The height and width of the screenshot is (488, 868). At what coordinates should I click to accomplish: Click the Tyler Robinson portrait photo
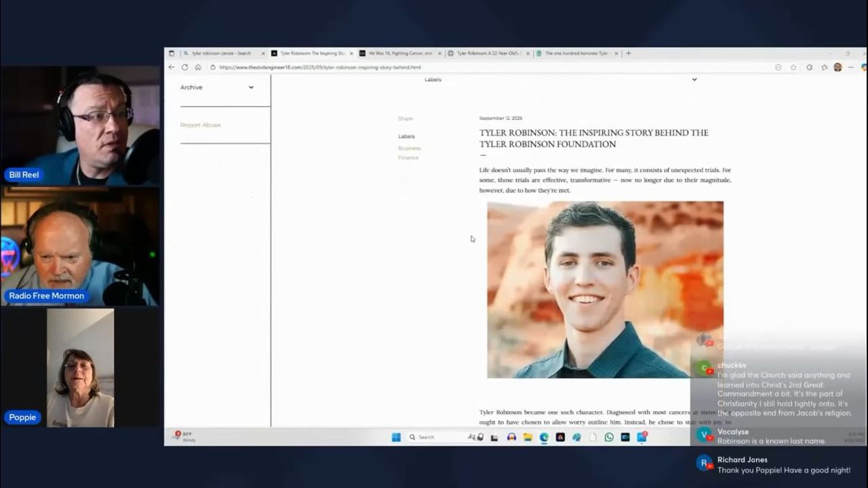click(605, 289)
